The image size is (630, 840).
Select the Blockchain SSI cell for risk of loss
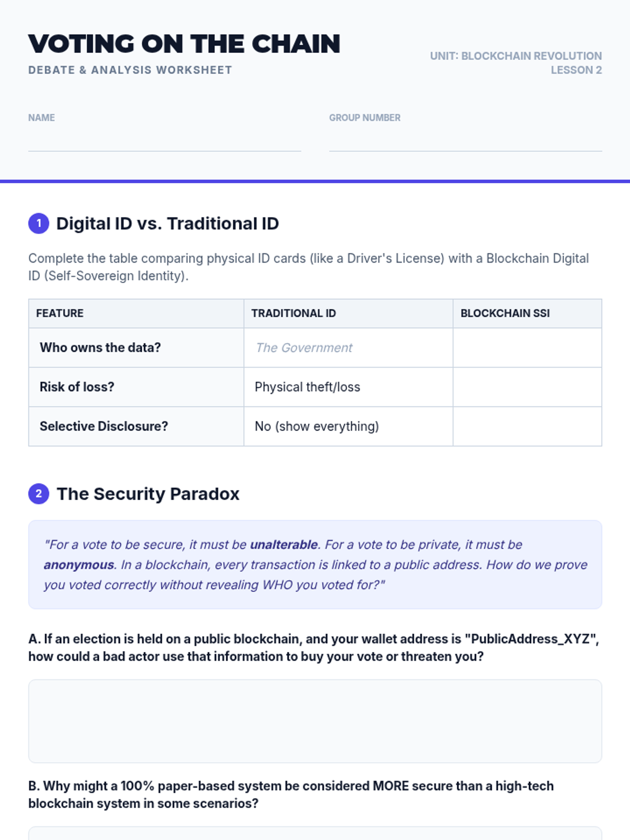point(527,387)
